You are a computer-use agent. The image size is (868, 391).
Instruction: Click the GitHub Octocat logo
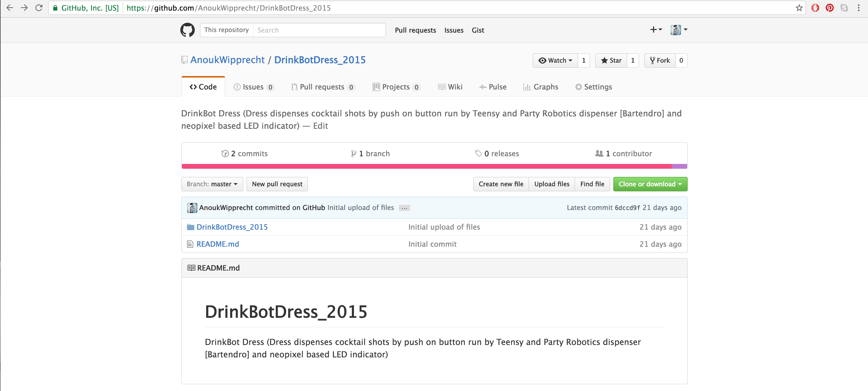pos(187,30)
